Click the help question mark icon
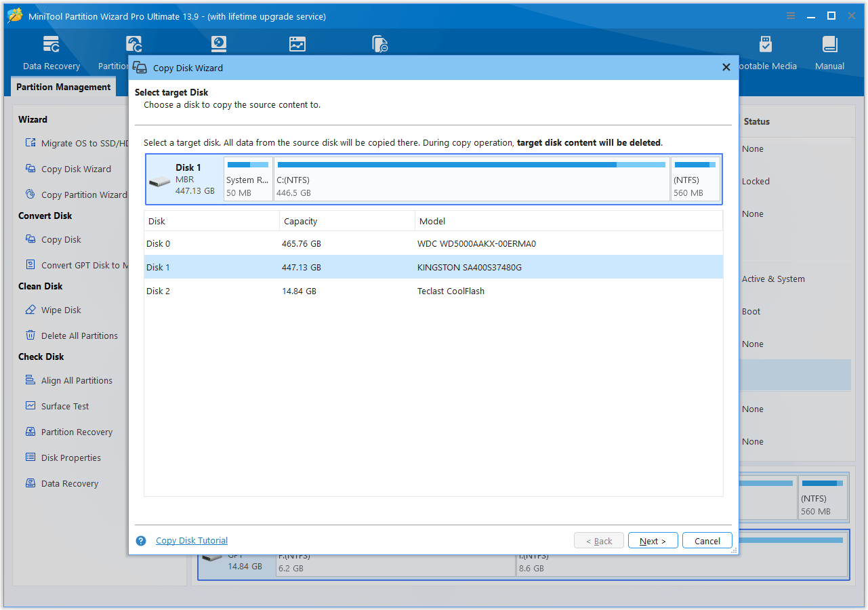This screenshot has height=610, width=868. 141,541
